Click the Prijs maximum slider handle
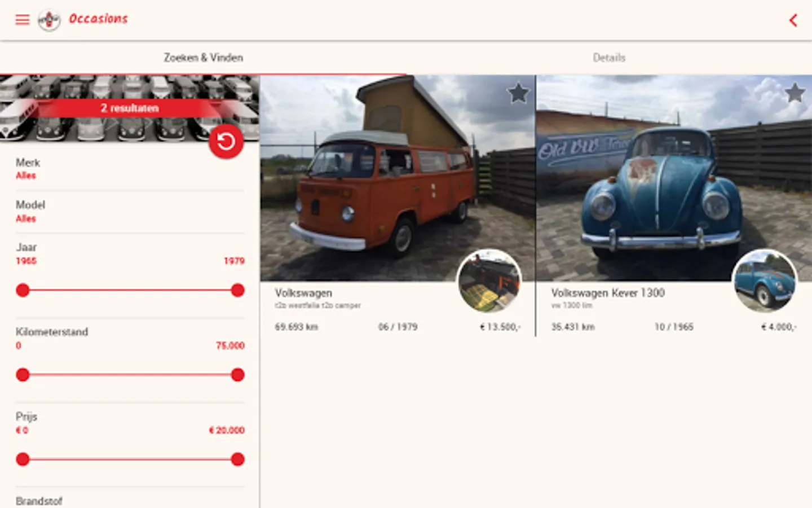This screenshot has width=812, height=508. (238, 459)
